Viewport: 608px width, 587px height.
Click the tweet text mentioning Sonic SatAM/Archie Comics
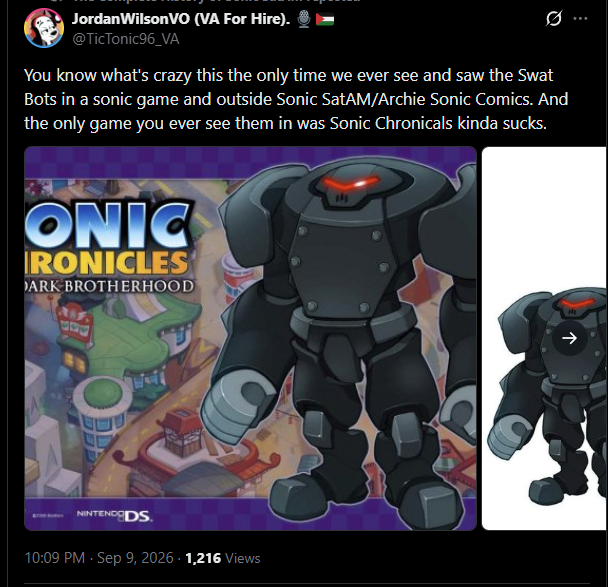coord(296,99)
